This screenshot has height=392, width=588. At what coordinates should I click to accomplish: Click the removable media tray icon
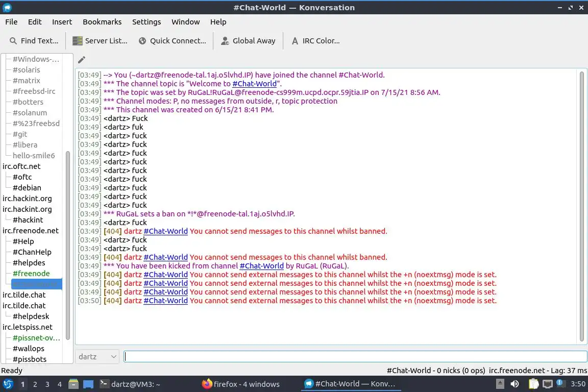pos(500,384)
